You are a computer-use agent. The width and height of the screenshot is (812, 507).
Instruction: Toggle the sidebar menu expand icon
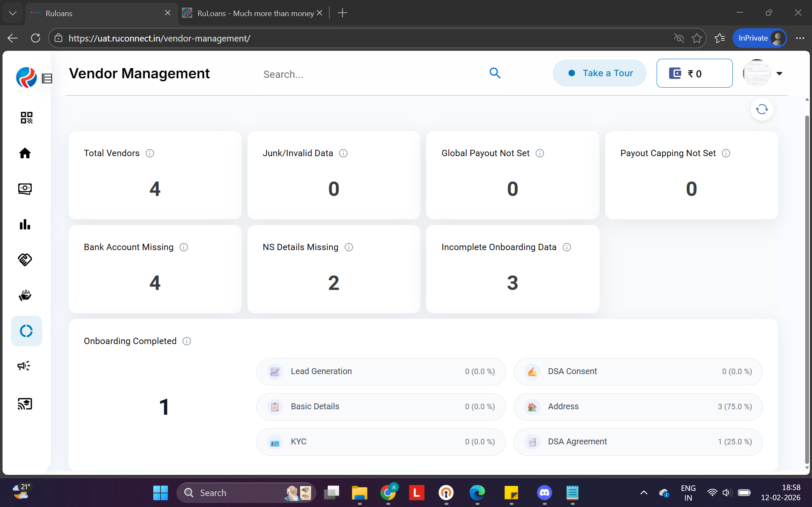coord(47,79)
